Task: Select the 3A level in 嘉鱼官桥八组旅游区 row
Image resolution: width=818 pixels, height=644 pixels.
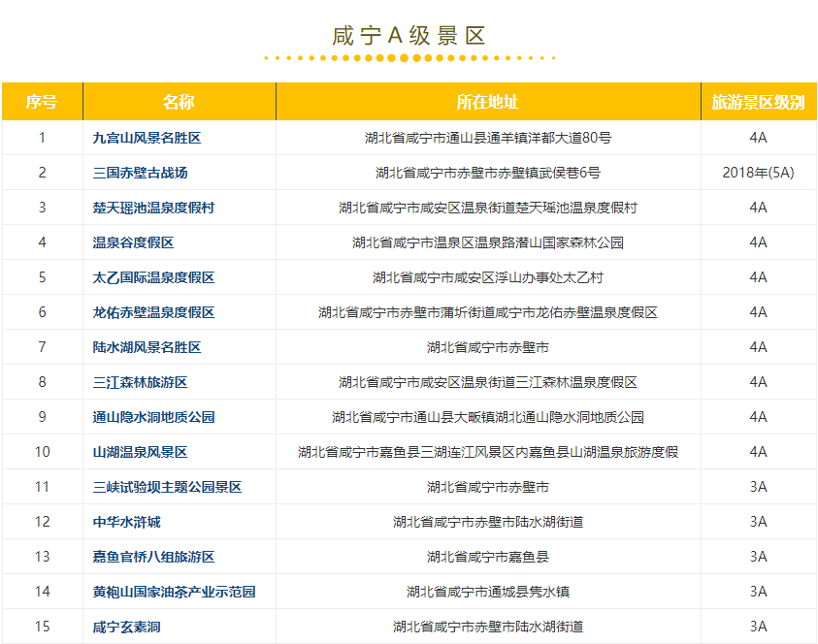Action: click(x=758, y=557)
